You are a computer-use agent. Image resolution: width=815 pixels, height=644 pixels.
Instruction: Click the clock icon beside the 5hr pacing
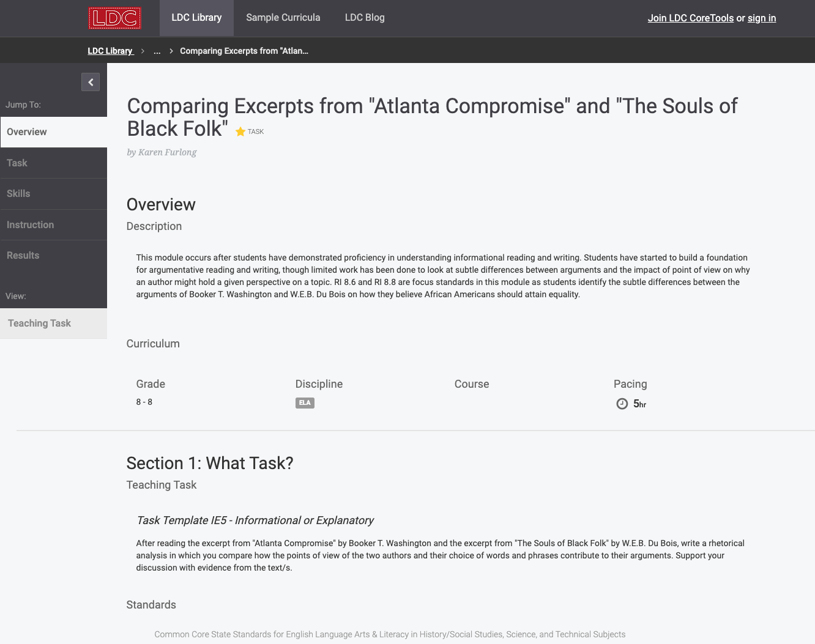coord(622,404)
